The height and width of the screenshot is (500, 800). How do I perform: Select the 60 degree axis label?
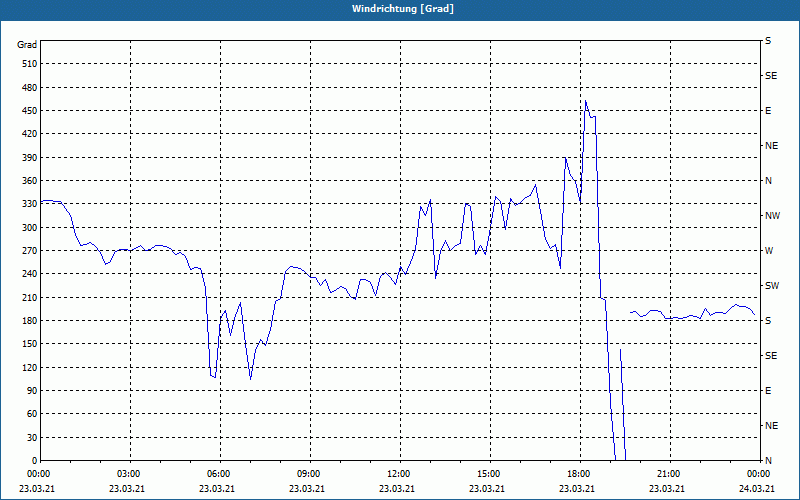(31, 414)
